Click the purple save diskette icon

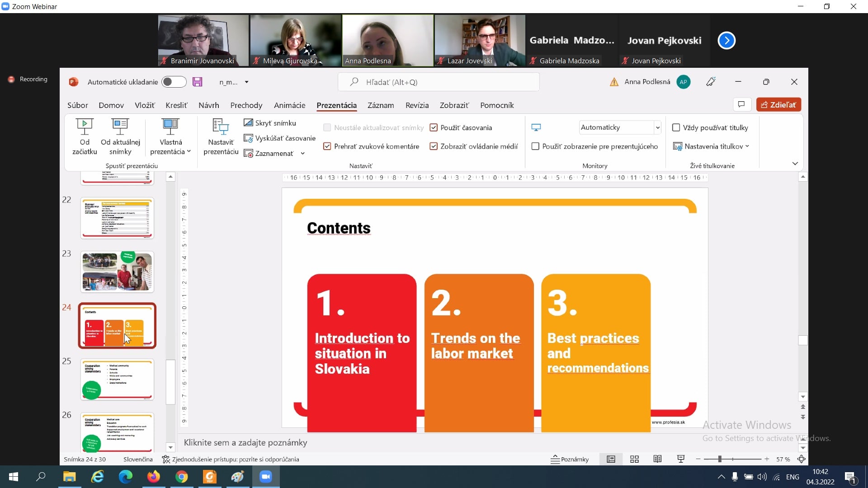197,82
